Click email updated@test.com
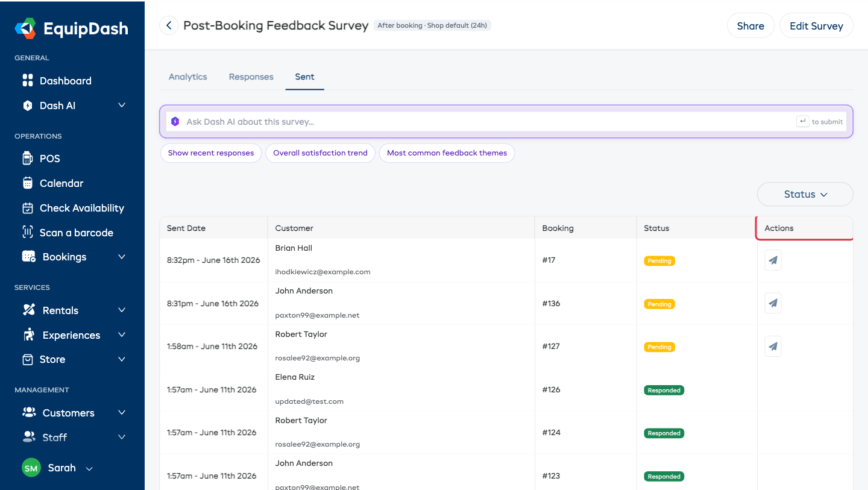The image size is (868, 490). pos(309,401)
